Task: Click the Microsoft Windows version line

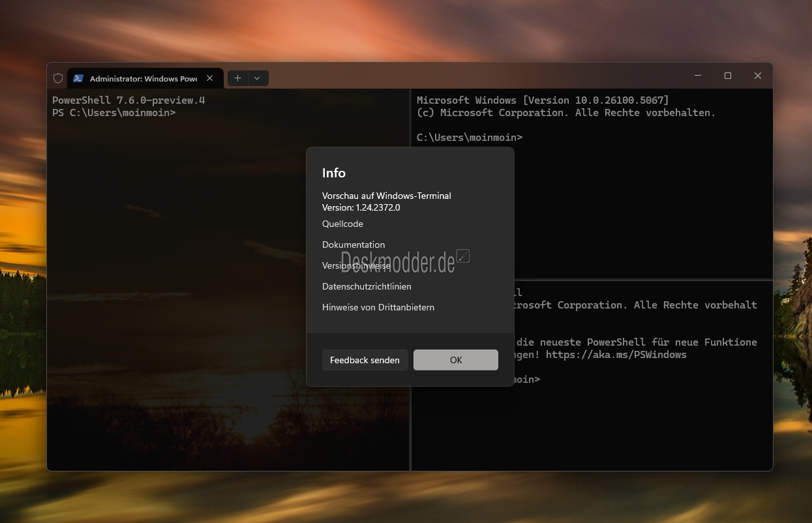Action: [543, 100]
